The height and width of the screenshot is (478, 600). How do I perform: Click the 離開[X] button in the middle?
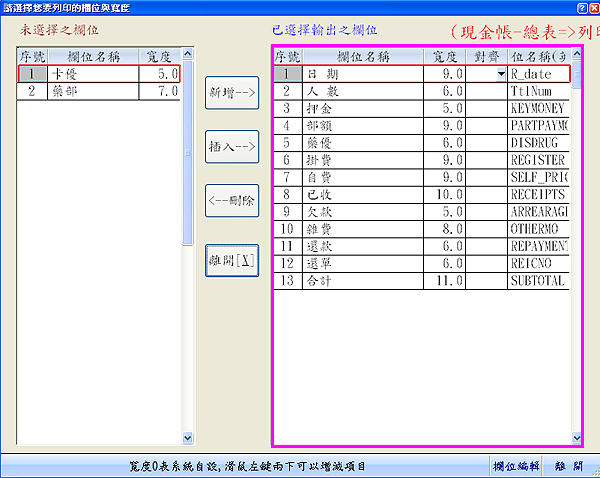pyautogui.click(x=232, y=259)
